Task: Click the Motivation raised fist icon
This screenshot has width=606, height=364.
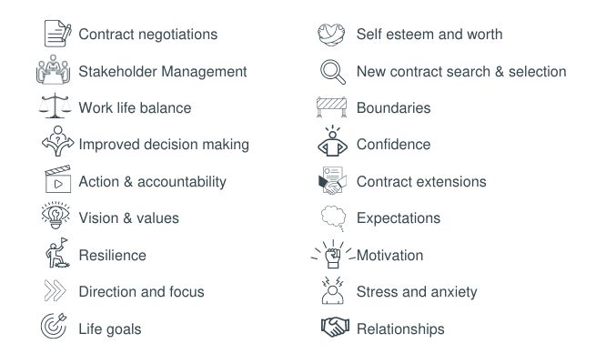Action: pyautogui.click(x=333, y=254)
